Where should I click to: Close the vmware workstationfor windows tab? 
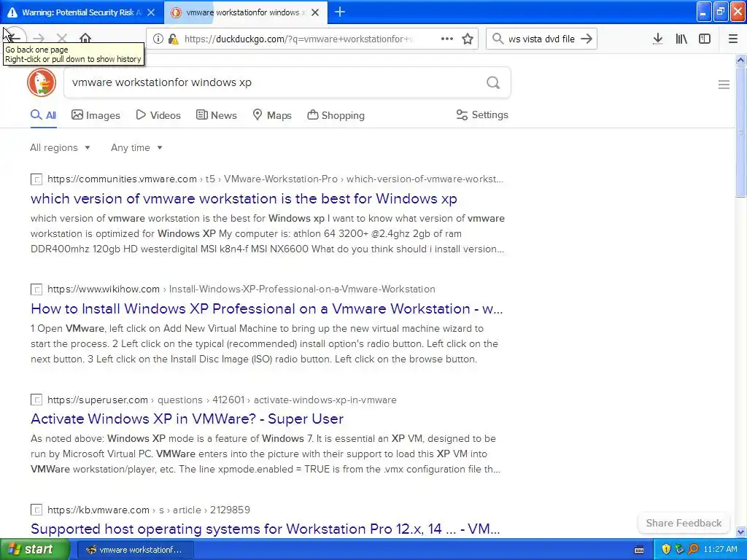(315, 12)
